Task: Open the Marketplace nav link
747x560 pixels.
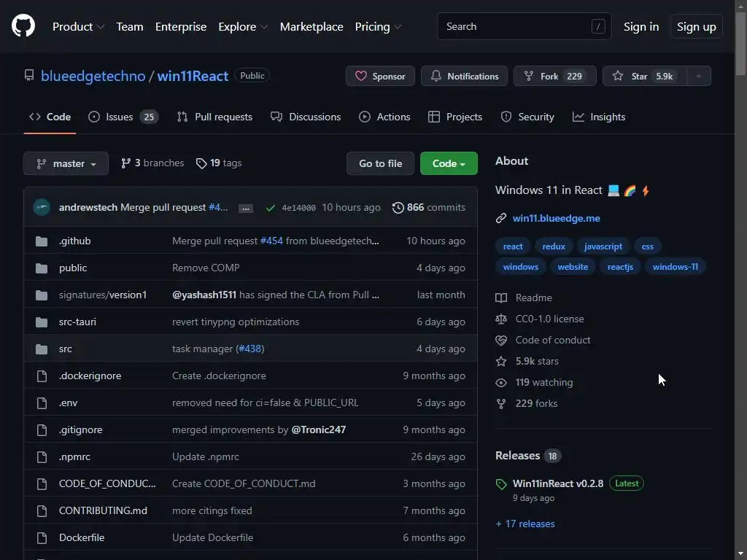Action: point(311,27)
